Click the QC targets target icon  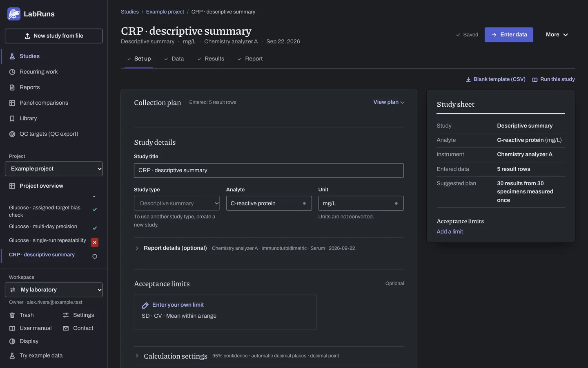tap(12, 134)
